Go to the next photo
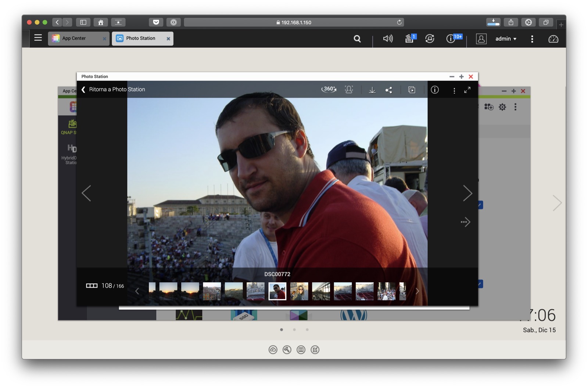 pos(467,193)
